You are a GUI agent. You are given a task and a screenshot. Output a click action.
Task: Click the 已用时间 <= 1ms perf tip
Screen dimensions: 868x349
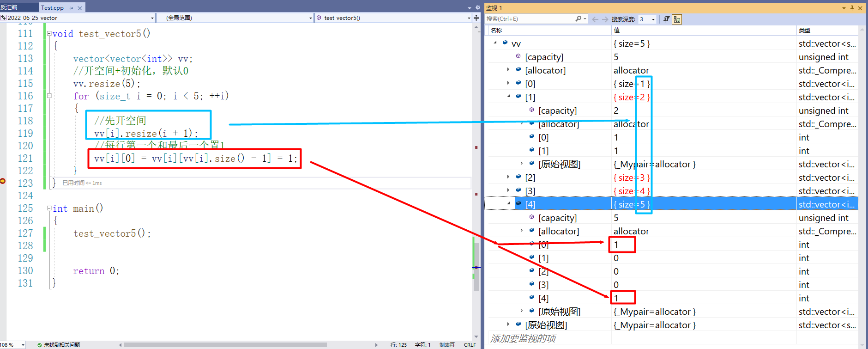pyautogui.click(x=82, y=183)
